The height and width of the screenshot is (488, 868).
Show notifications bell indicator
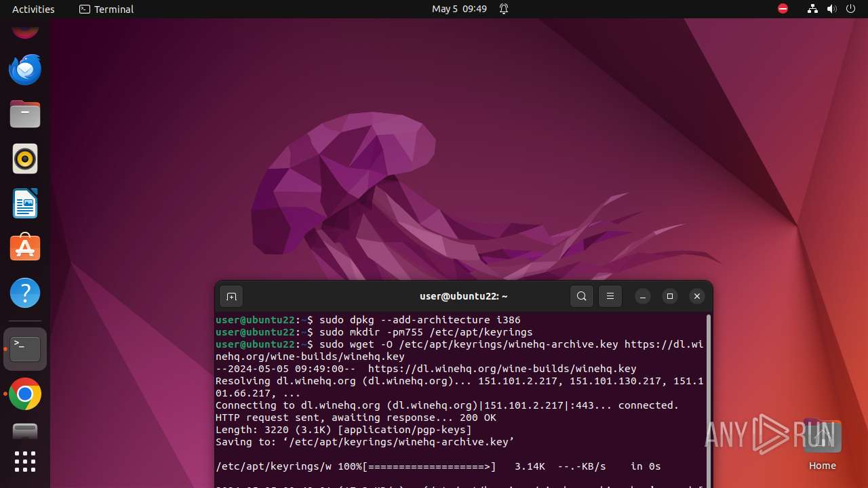click(504, 9)
